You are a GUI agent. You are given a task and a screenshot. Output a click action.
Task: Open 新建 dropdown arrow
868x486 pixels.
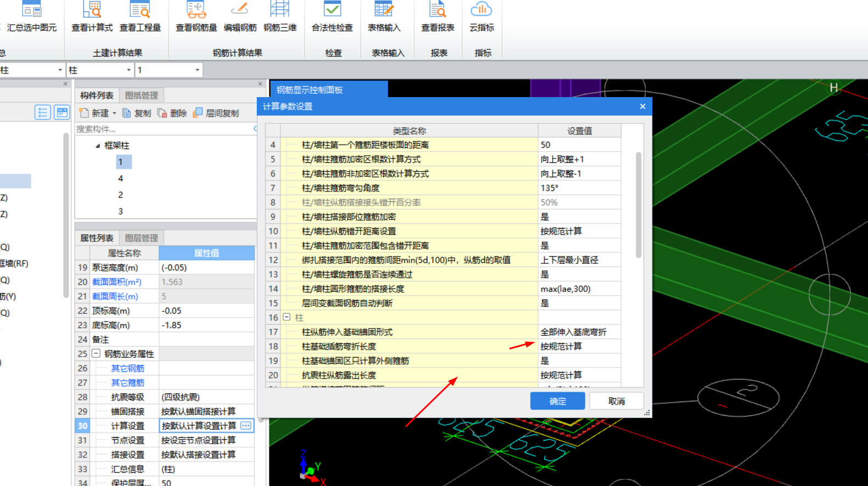pyautogui.click(x=114, y=114)
